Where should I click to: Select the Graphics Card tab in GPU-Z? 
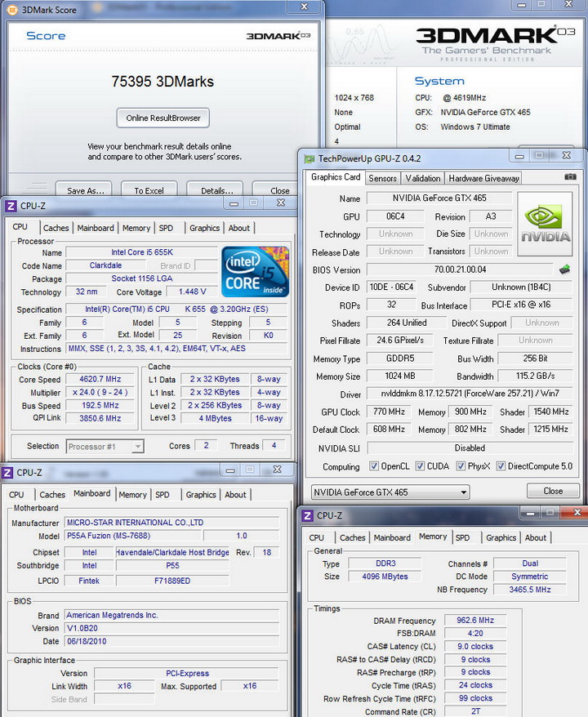click(336, 177)
